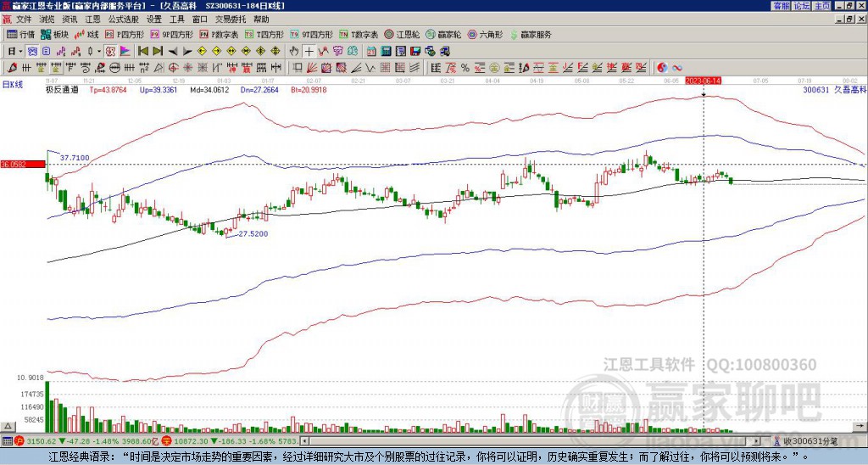Click the pink flag icon
868x465 pixels.
pyautogui.click(x=125, y=51)
